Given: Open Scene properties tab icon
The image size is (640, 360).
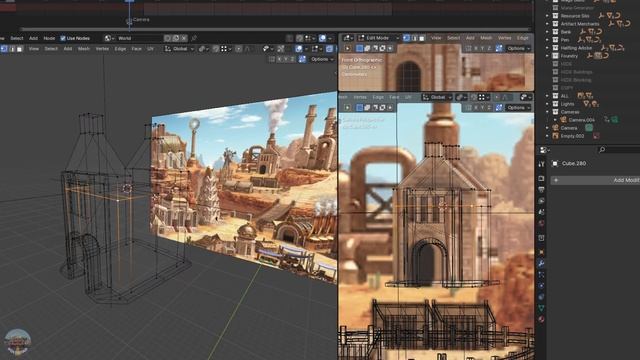Looking at the screenshot, I should click(541, 211).
